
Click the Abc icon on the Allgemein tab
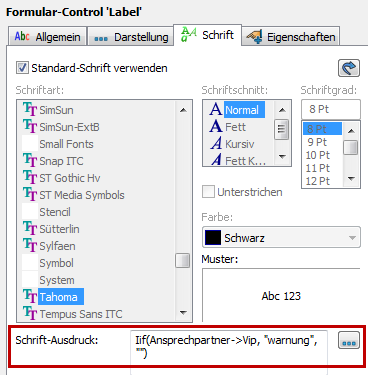pyautogui.click(x=22, y=36)
